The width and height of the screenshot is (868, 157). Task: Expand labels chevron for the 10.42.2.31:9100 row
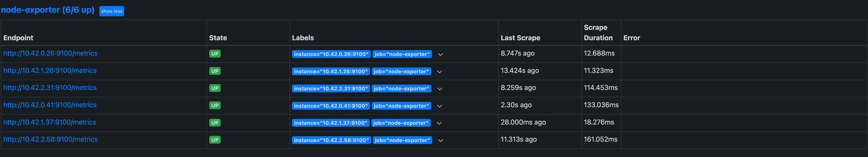click(x=439, y=89)
